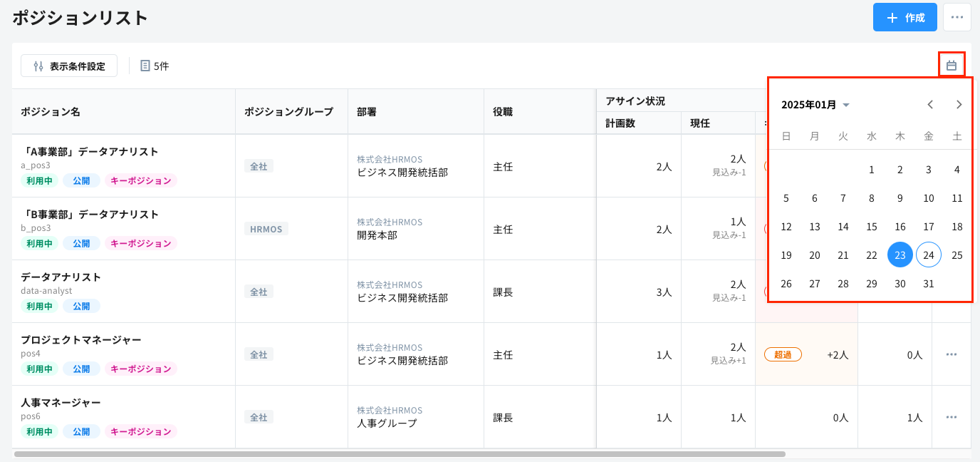Click the 開発本部 department link
Image resolution: width=980 pixels, height=462 pixels.
coord(376,235)
